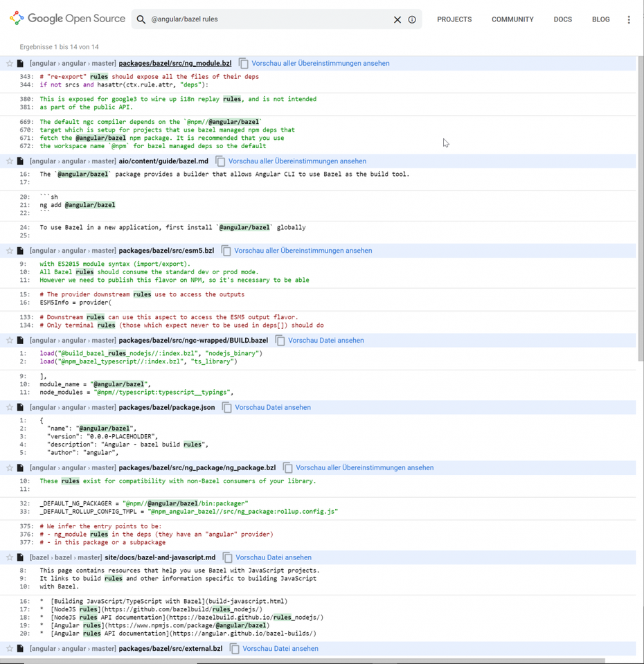Click file icon of BUILD.bazel result
The image size is (644, 664).
pos(20,341)
